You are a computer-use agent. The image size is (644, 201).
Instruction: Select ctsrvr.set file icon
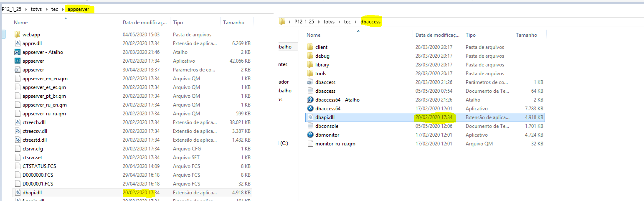pyautogui.click(x=18, y=158)
